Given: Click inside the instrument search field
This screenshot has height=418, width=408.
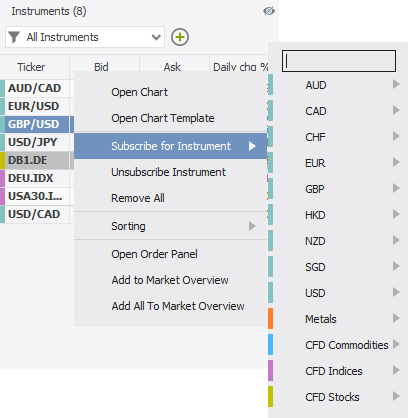Looking at the screenshot, I should point(339,61).
